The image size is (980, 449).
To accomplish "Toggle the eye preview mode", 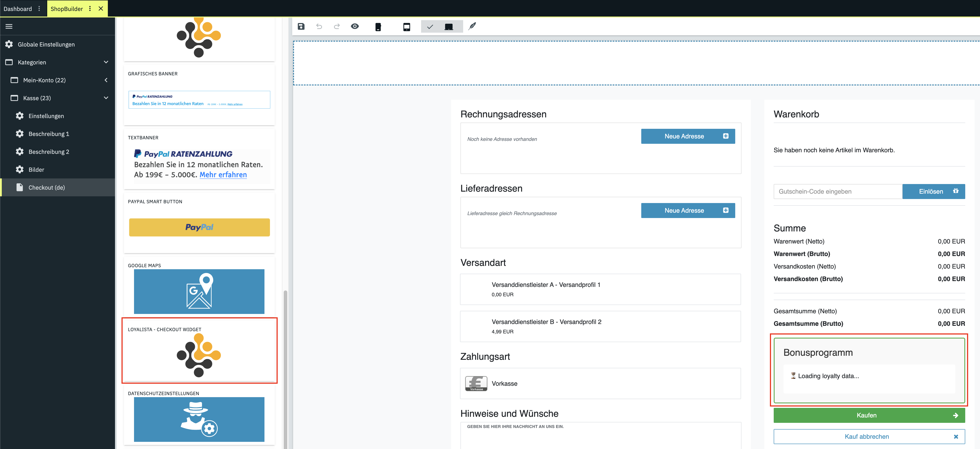I will pos(355,26).
